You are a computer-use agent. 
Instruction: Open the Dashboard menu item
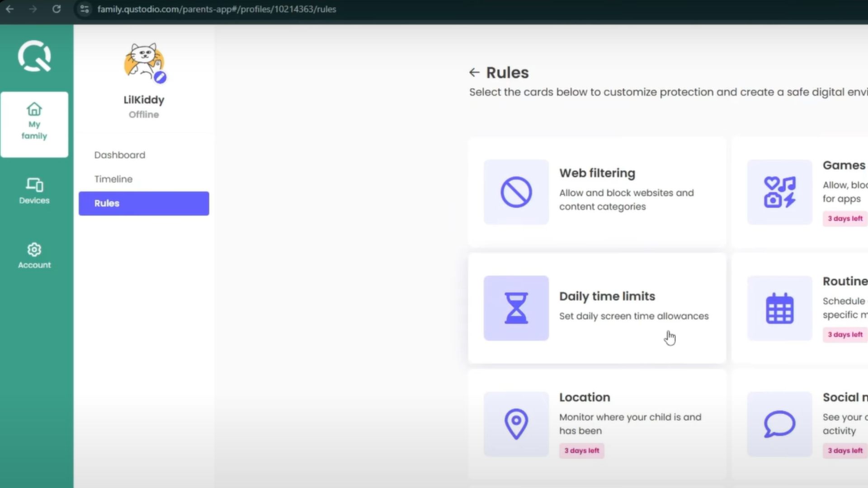tap(120, 155)
